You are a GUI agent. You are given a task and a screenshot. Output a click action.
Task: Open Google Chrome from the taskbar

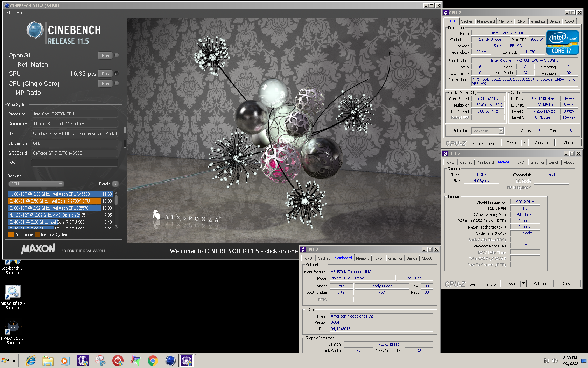pos(153,360)
